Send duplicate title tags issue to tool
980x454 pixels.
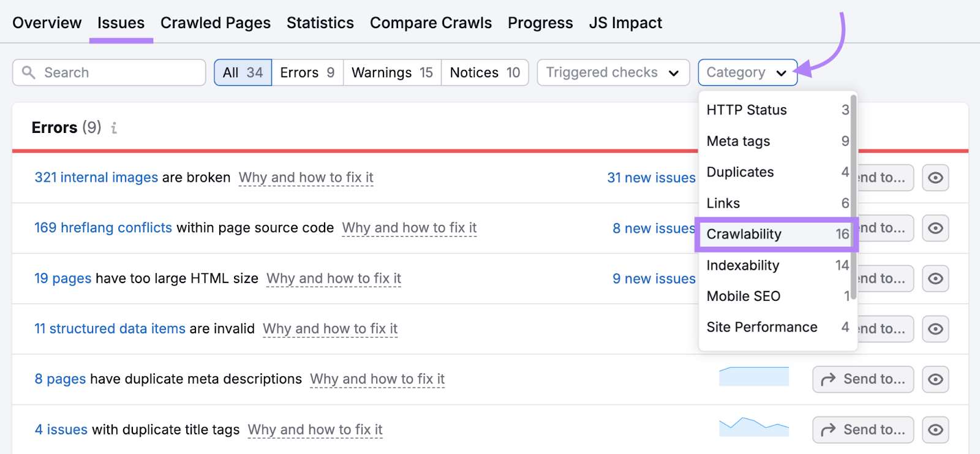(863, 429)
